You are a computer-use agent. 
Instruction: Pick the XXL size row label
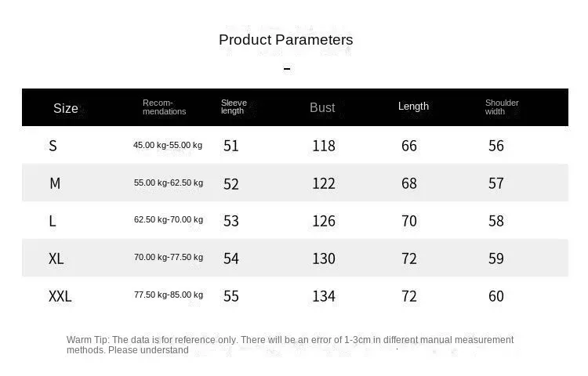[x=60, y=296]
